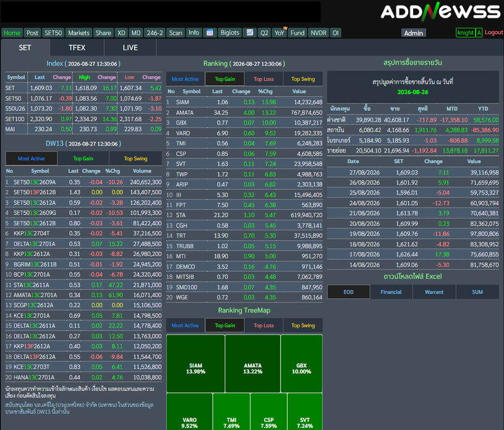The image size is (504, 430).
Task: Switch to the TFEX tab
Action: [77, 48]
